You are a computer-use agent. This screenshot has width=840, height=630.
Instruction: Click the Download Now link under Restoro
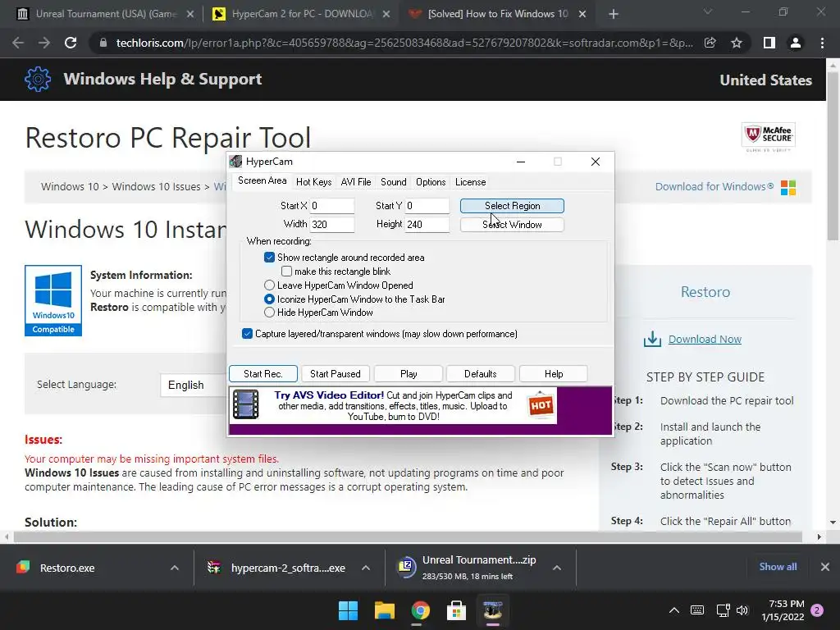tap(705, 339)
